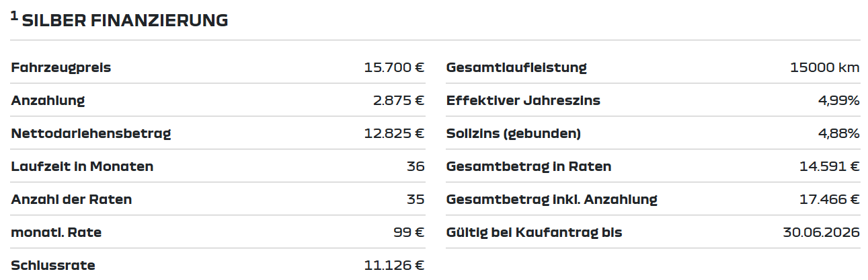The image size is (868, 280).
Task: Click the SILBER FINANZIERUNG heading
Action: point(125,21)
